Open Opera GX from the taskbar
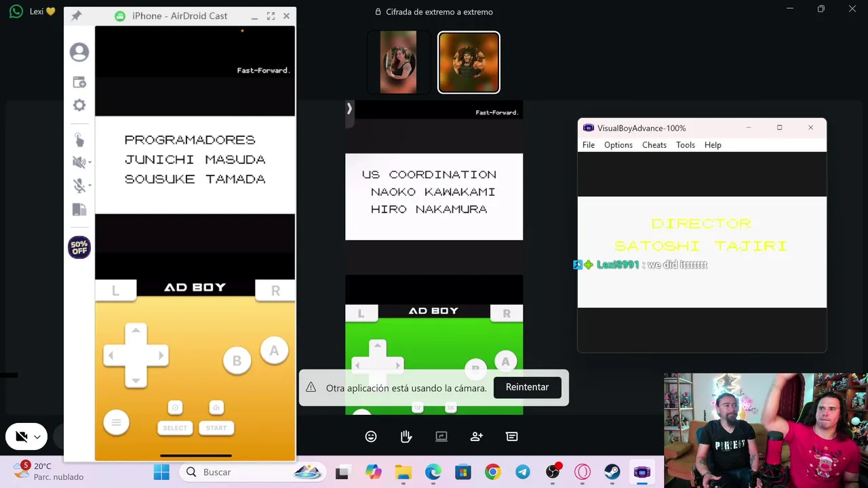 point(583,472)
